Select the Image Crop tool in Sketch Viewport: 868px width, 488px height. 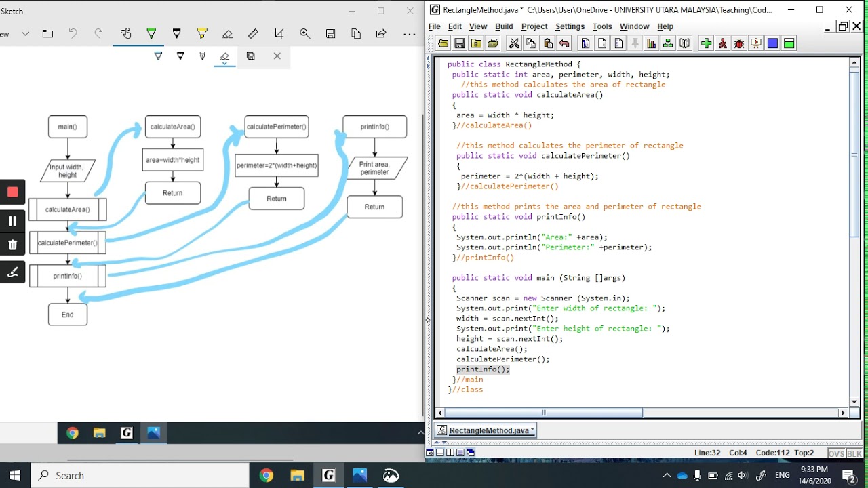(x=279, y=33)
